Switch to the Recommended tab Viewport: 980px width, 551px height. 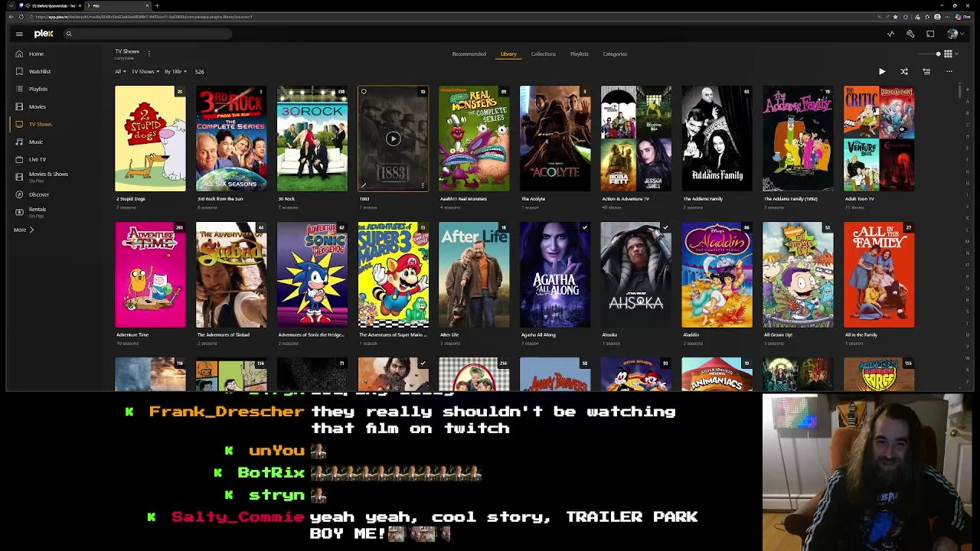469,54
